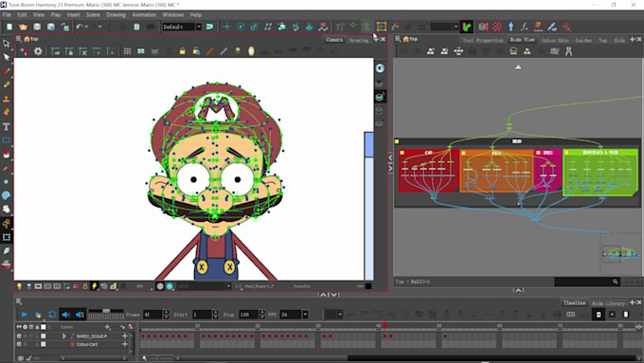Open the Animation menu
The width and height of the screenshot is (644, 363).
(144, 15)
